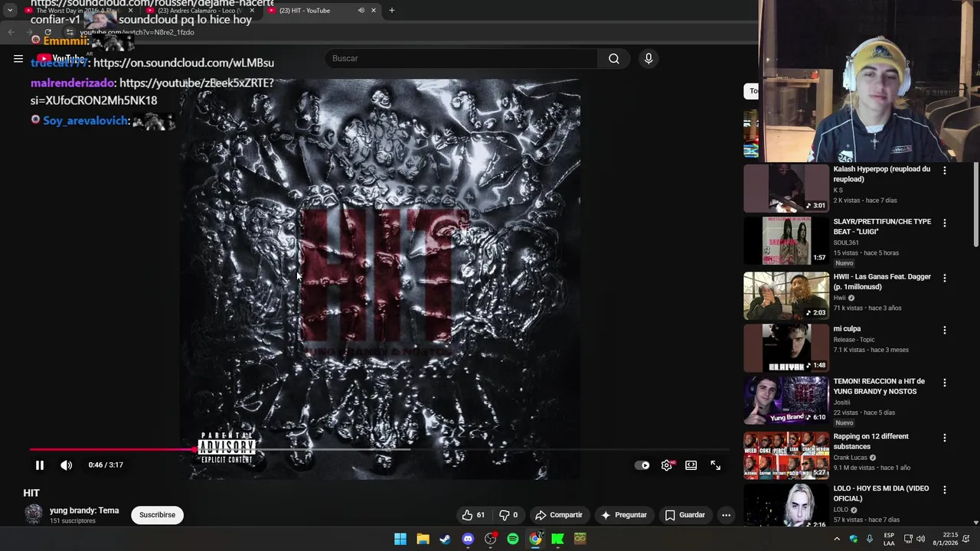Open more actions ellipsis below video
The width and height of the screenshot is (980, 551).
click(726, 515)
